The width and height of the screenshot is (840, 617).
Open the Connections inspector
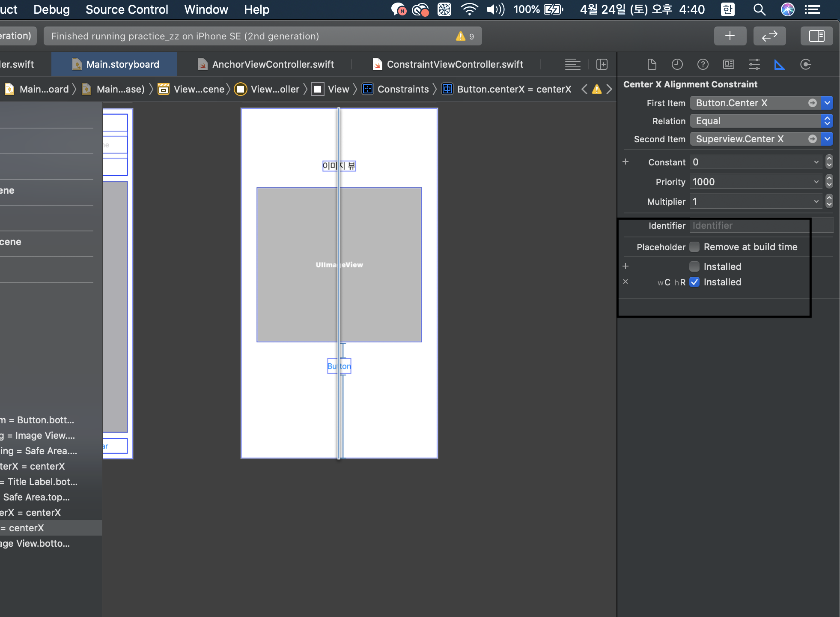point(805,65)
